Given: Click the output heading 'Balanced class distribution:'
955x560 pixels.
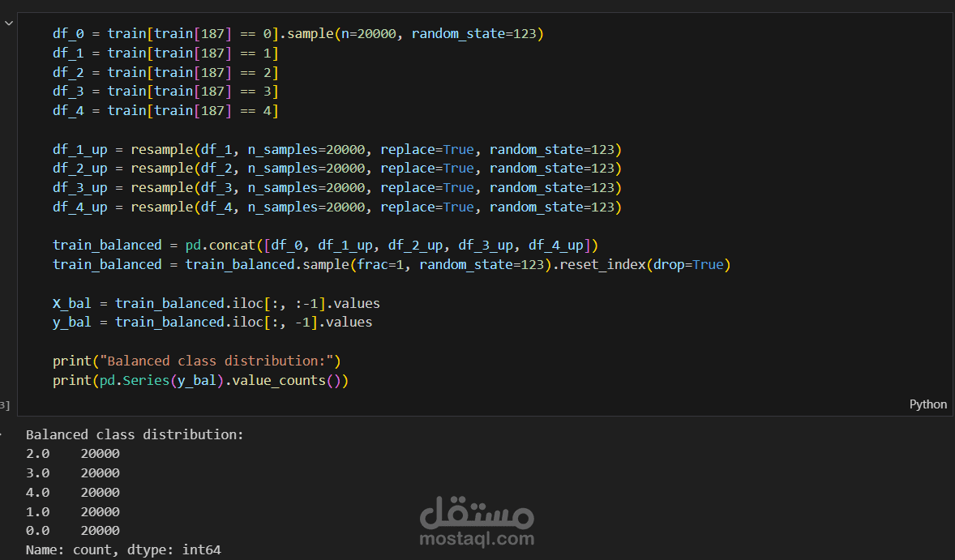Looking at the screenshot, I should coord(135,434).
